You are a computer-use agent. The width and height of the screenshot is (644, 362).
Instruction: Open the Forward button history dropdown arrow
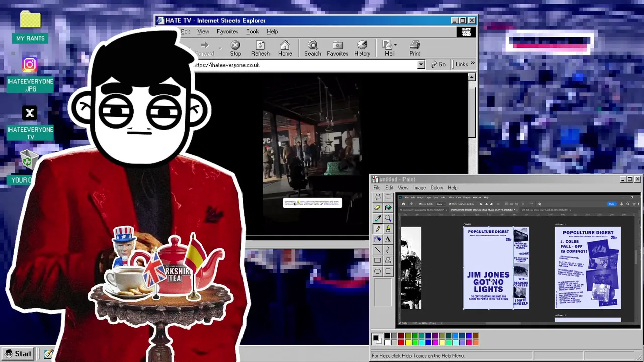tap(220, 49)
